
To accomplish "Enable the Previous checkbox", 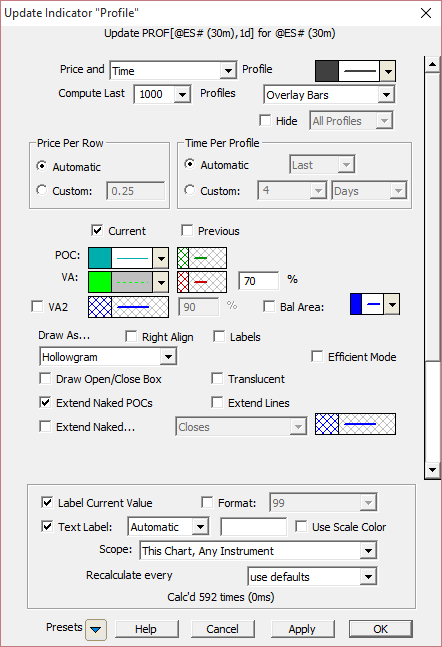I will click(x=187, y=230).
